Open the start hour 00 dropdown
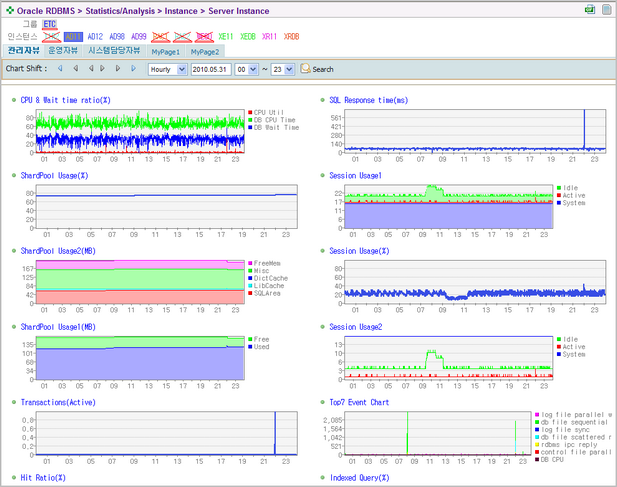This screenshot has height=487, width=617. (x=247, y=69)
